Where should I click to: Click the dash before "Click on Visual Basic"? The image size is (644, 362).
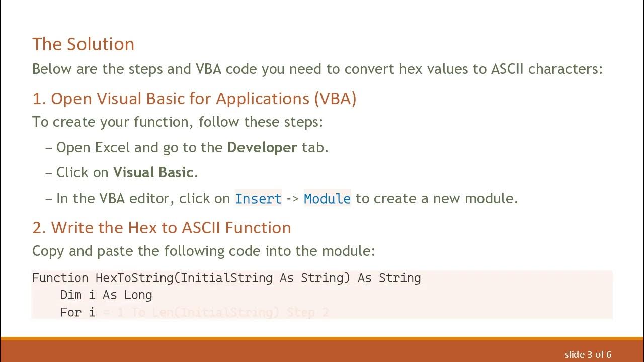coord(48,173)
